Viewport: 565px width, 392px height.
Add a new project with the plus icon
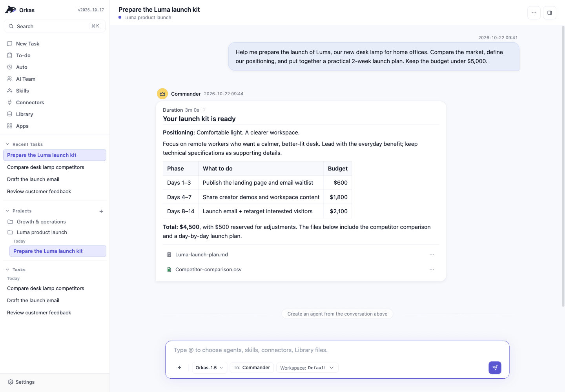tap(101, 211)
